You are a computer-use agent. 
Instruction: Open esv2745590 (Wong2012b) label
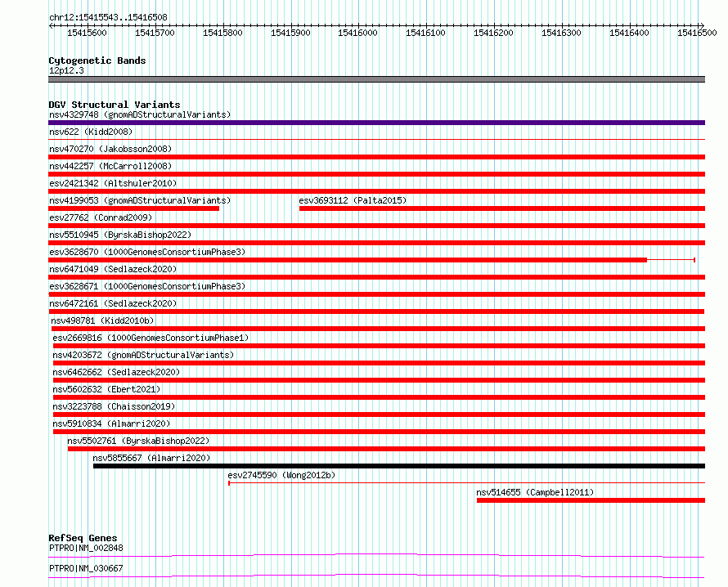pyautogui.click(x=281, y=475)
